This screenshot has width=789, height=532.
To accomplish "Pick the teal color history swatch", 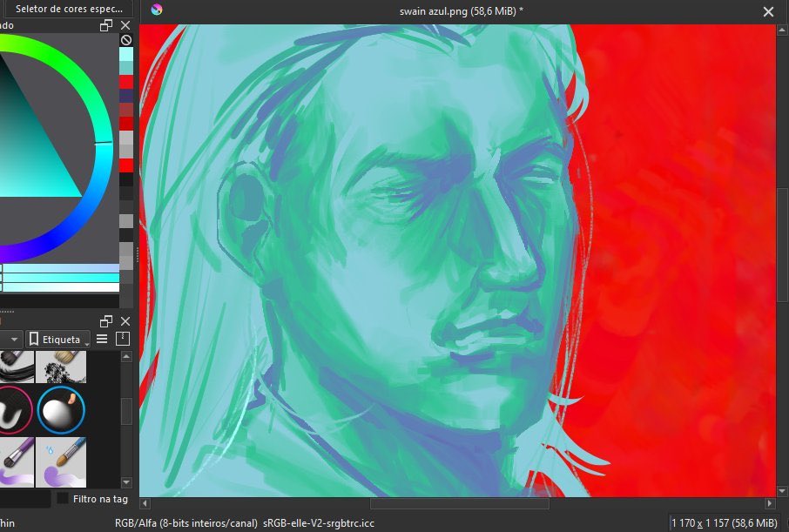I will coord(126,68).
